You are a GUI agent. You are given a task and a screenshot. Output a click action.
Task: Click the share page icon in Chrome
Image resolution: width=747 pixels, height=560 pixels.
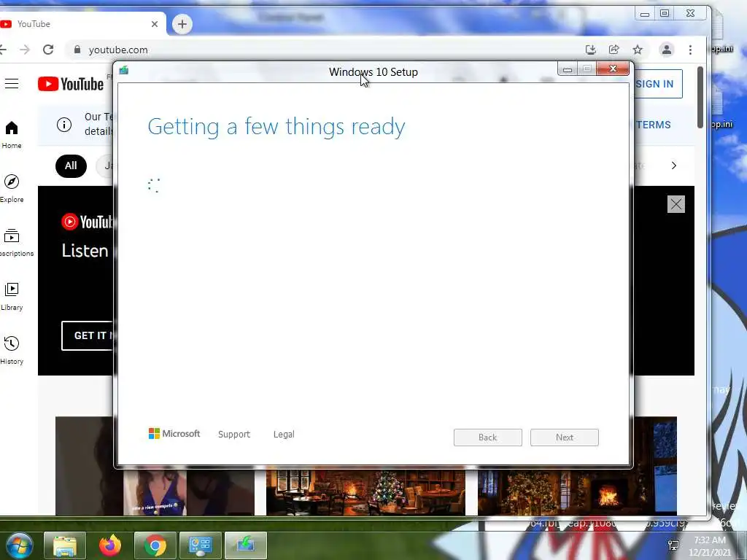click(x=614, y=50)
